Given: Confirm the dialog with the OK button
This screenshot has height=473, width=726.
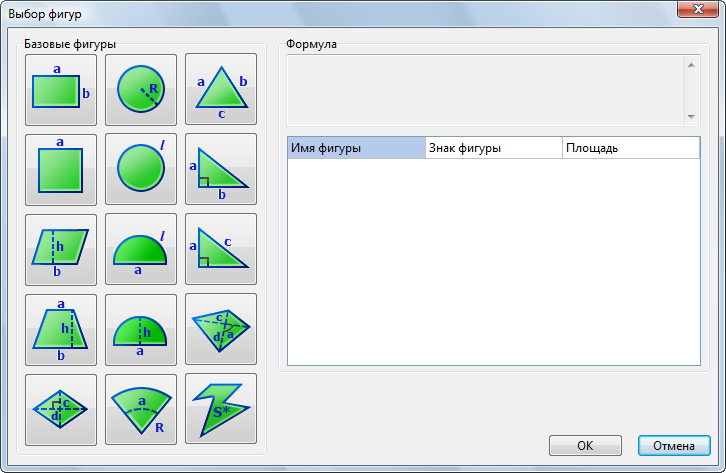Looking at the screenshot, I should tap(586, 445).
